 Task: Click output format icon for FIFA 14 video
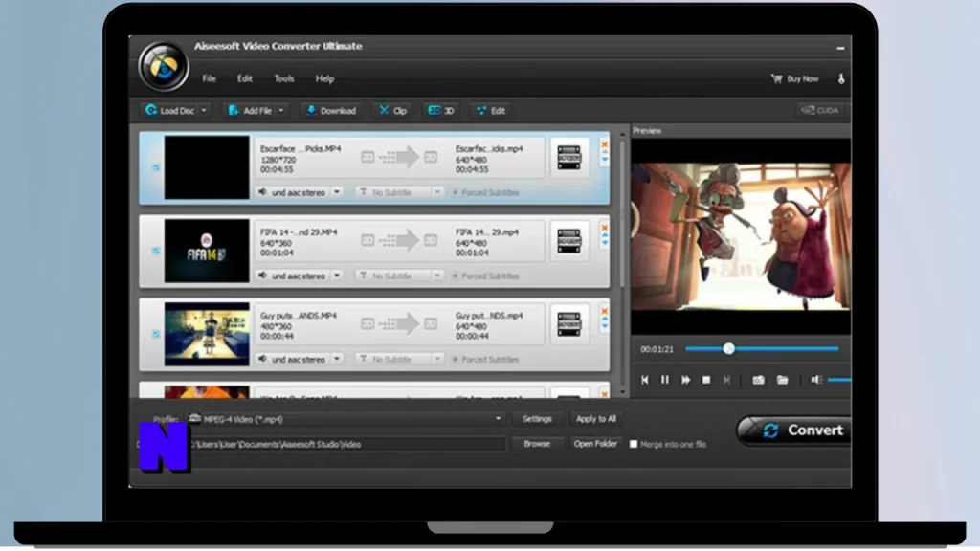568,240
